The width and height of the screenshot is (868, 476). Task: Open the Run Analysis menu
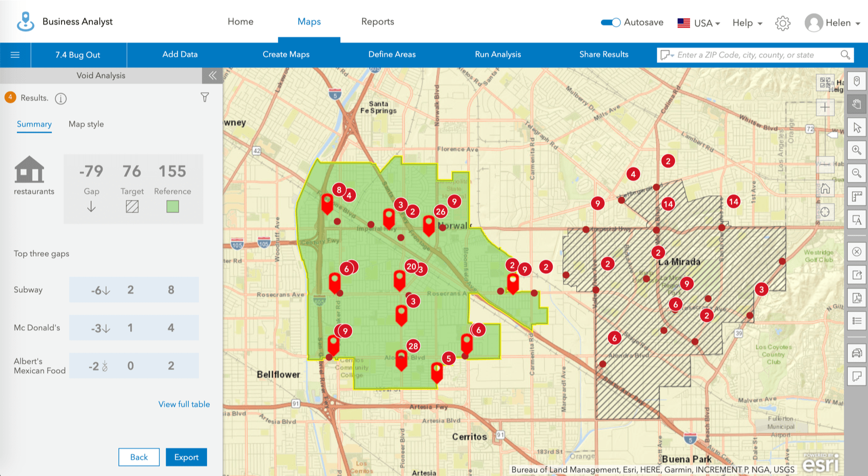(498, 54)
